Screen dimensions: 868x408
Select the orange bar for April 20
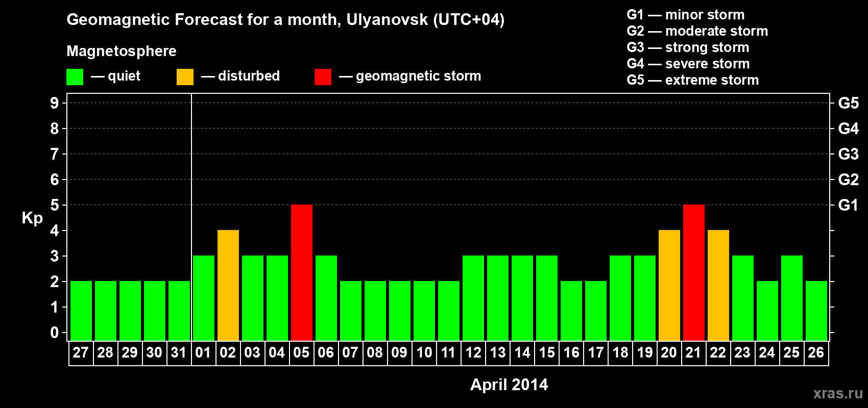pos(669,286)
